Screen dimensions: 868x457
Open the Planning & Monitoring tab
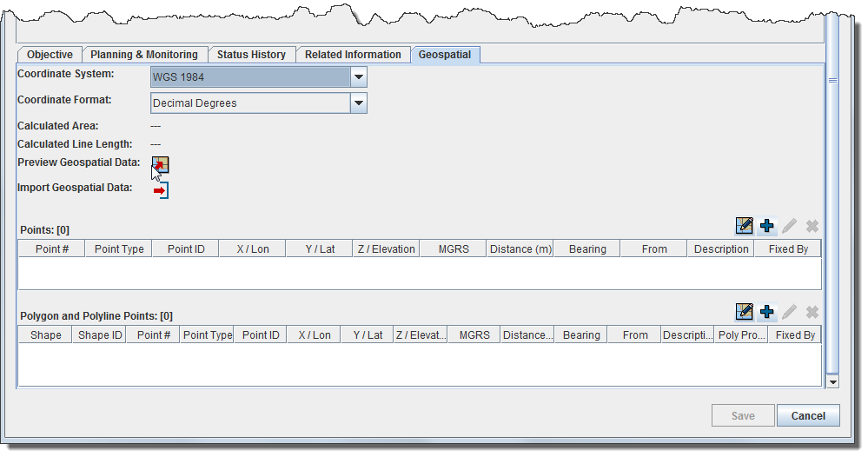coord(144,55)
